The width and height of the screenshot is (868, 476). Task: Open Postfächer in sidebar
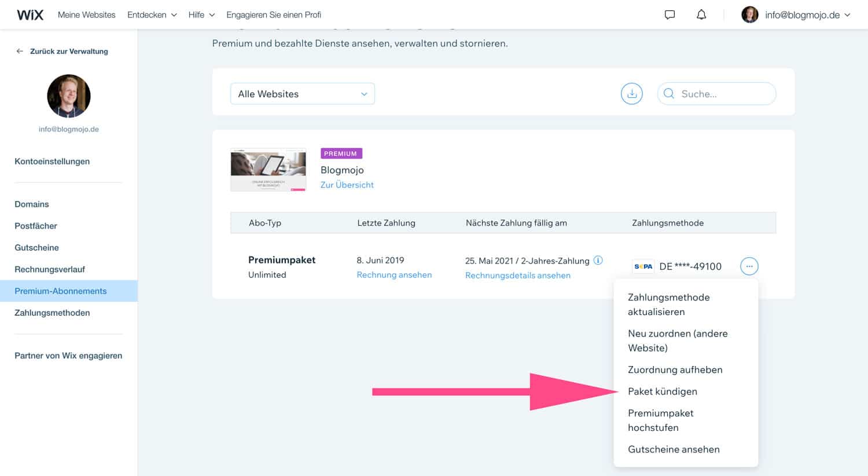(x=36, y=226)
